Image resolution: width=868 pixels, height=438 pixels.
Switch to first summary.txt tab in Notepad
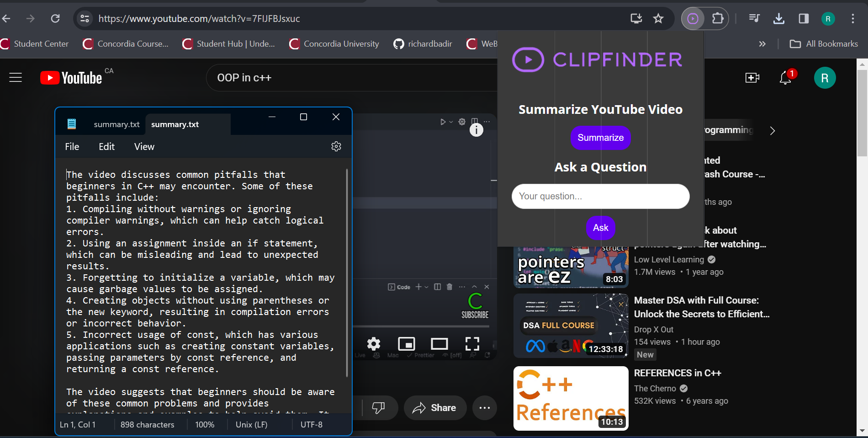tap(116, 124)
